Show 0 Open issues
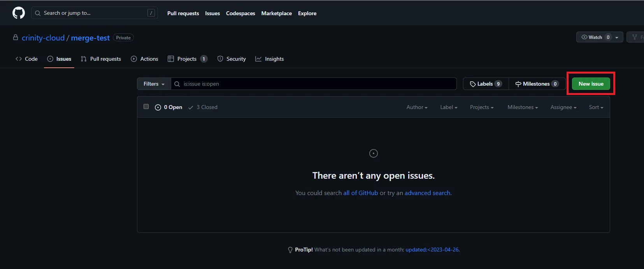This screenshot has height=269, width=644. click(168, 107)
